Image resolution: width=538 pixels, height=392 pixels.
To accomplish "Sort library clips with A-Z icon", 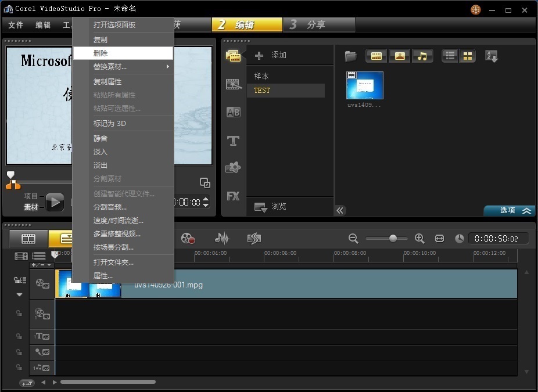I will tap(492, 56).
